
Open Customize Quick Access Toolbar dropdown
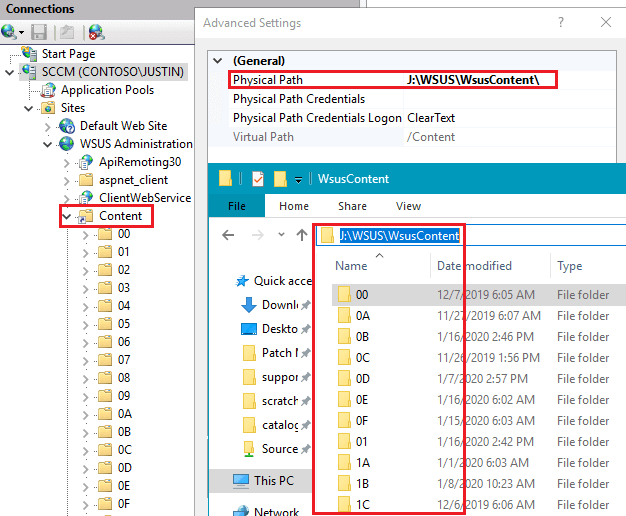tap(298, 180)
